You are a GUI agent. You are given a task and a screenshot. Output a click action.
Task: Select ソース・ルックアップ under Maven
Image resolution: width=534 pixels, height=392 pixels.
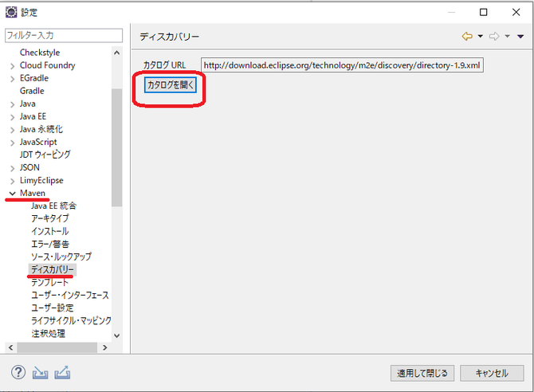61,257
